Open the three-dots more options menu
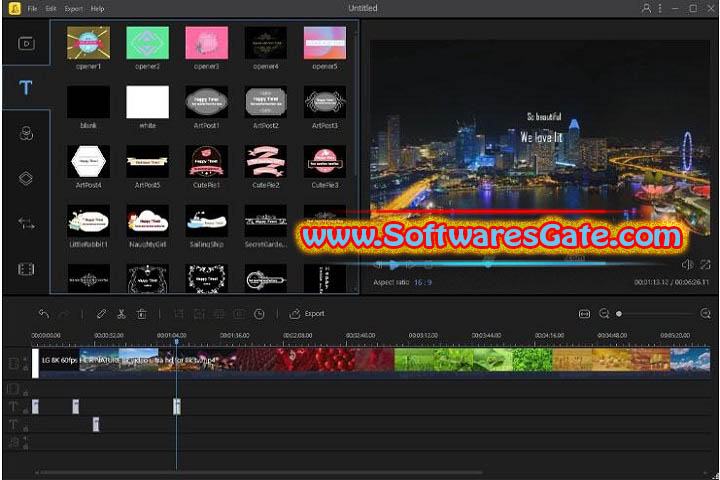 (x=660, y=8)
